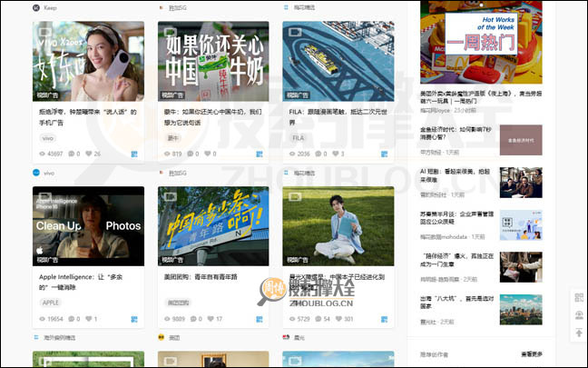Open the Clean Up Photos Apple video thumbnail
The image size is (588, 368).
(88, 226)
